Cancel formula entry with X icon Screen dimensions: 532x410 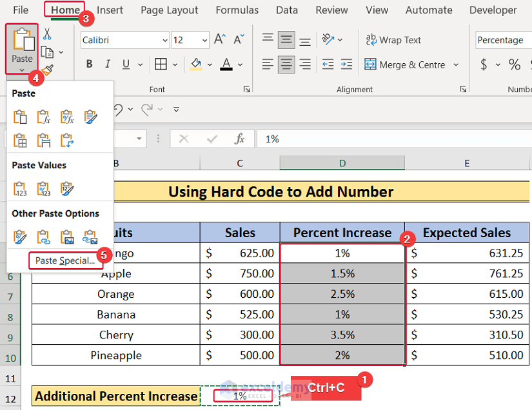184,139
